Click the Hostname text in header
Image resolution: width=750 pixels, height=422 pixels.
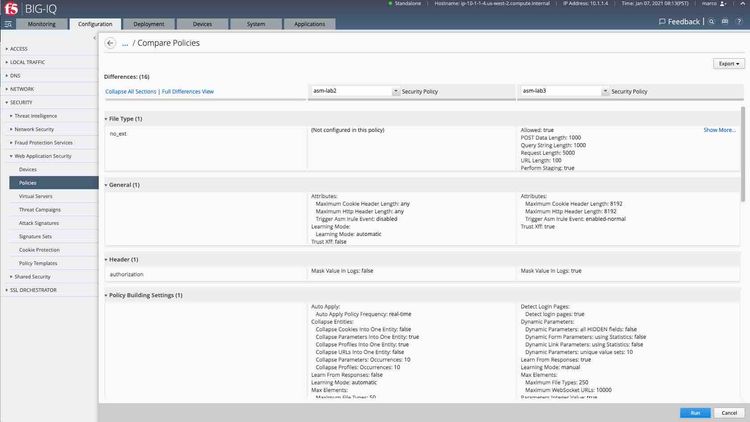(492, 3)
